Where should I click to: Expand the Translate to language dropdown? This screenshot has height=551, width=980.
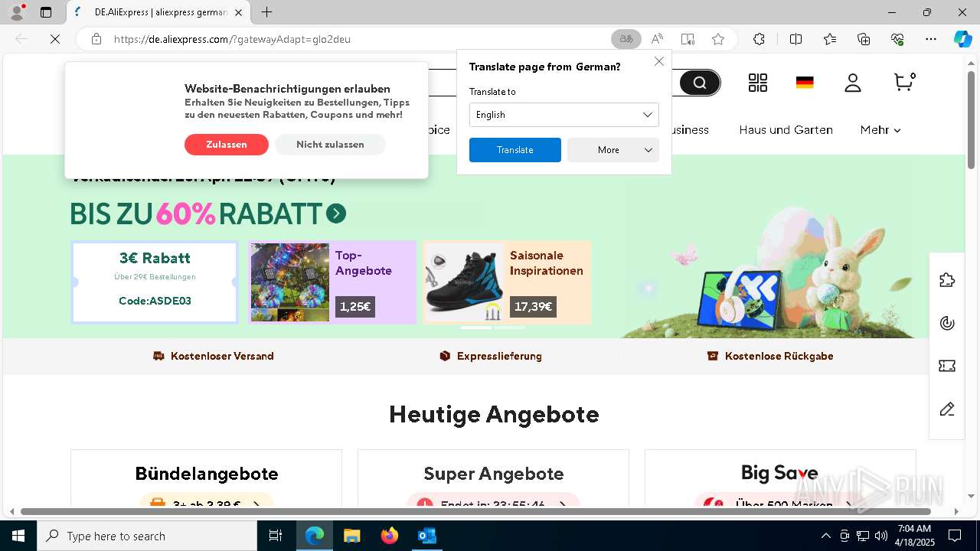[563, 115]
